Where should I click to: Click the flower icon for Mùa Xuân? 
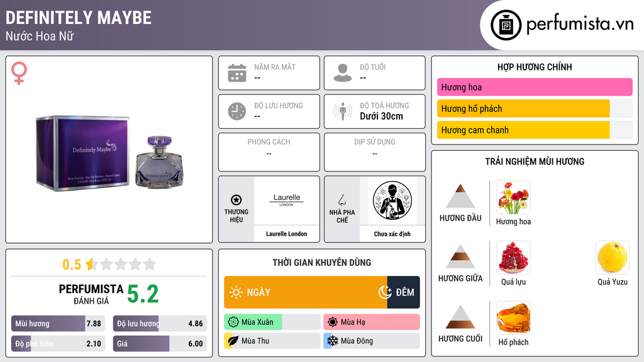(x=233, y=322)
